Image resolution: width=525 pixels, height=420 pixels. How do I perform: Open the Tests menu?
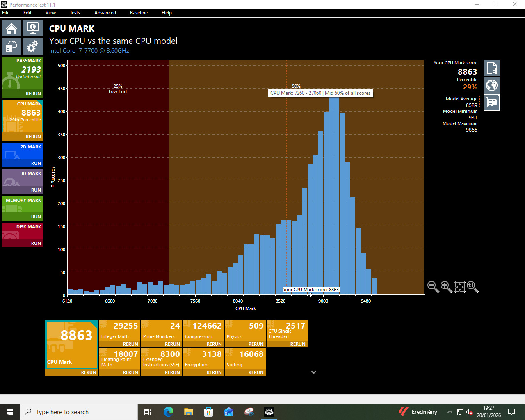pyautogui.click(x=75, y=13)
